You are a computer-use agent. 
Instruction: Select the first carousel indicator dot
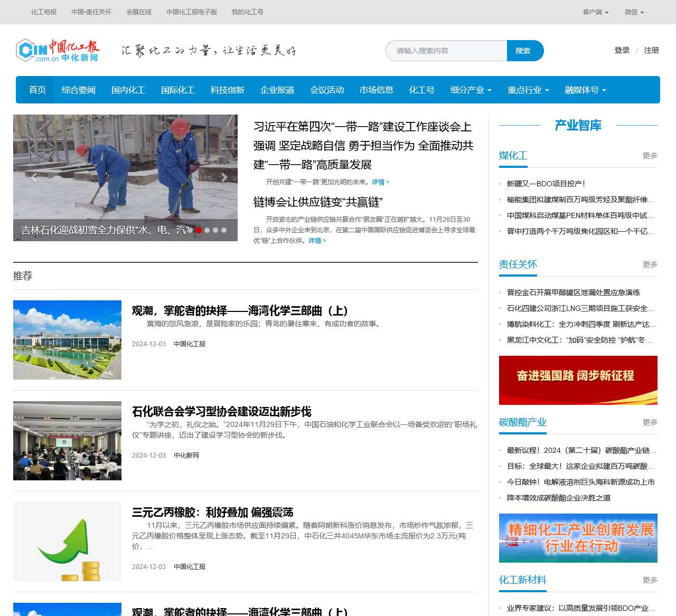pyautogui.click(x=190, y=230)
